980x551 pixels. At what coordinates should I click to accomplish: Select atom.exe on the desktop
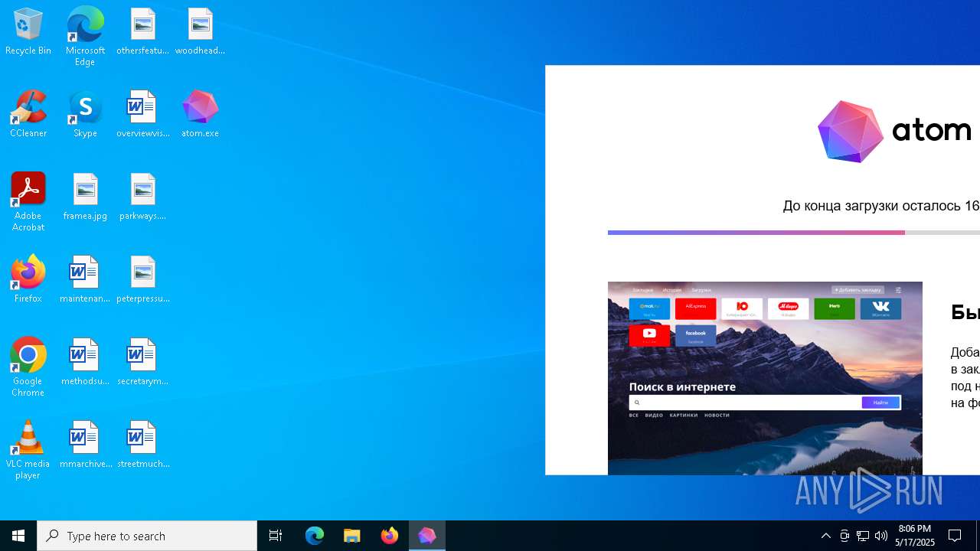(x=200, y=115)
